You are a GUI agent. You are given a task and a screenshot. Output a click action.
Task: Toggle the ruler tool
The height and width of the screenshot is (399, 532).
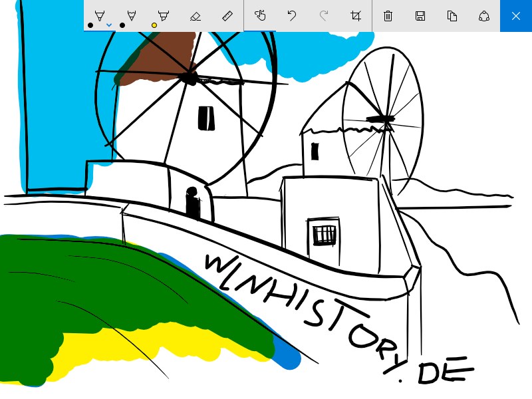tap(227, 16)
